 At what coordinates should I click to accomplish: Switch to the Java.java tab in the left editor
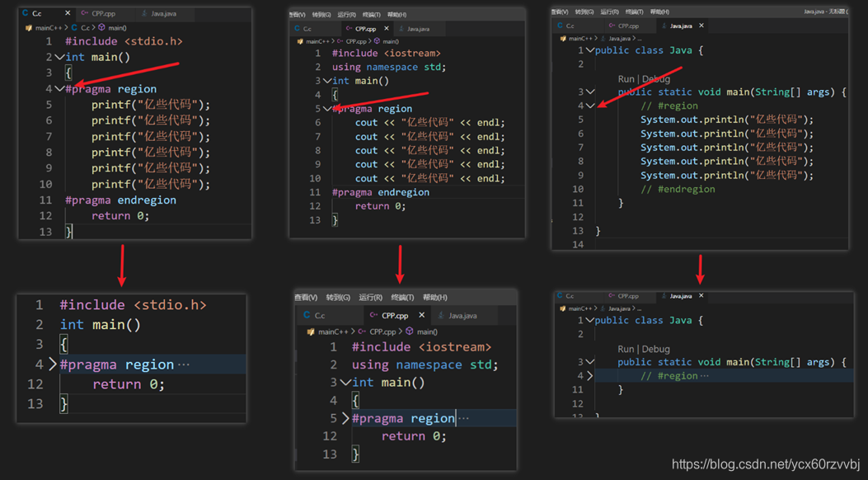[x=163, y=12]
